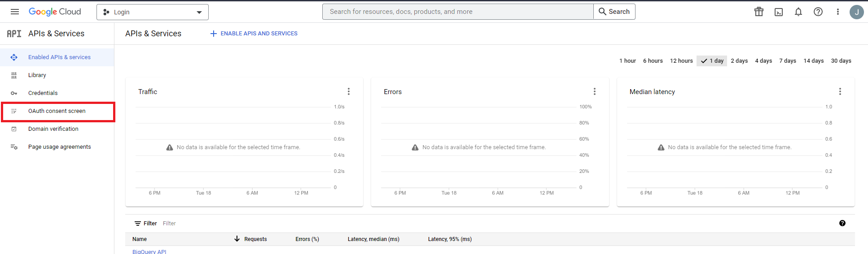
Task: Click the Domain verification checkbox icon
Action: coord(14,129)
